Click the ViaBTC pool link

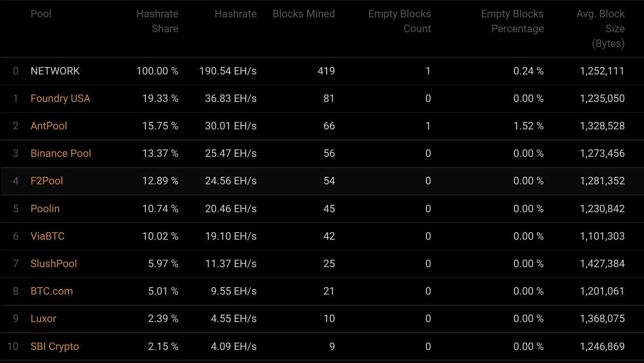[x=47, y=236]
